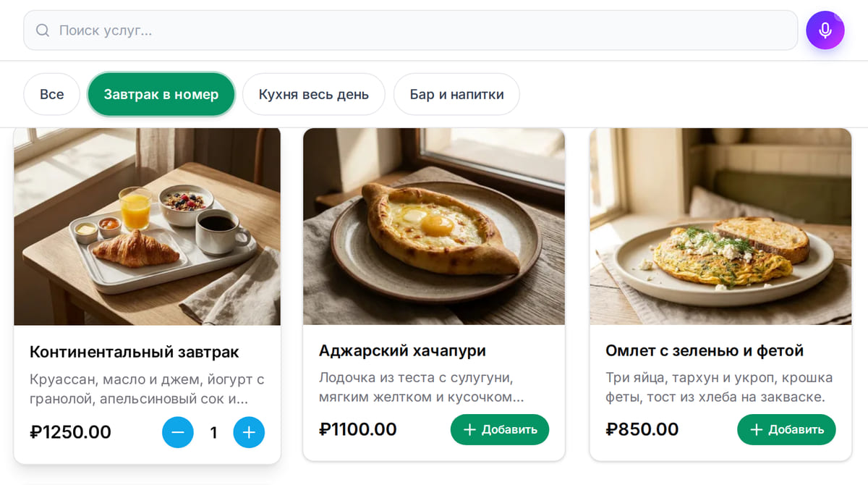868x485 pixels.
Task: Click the quantity number 1 in stepper
Action: click(x=213, y=433)
